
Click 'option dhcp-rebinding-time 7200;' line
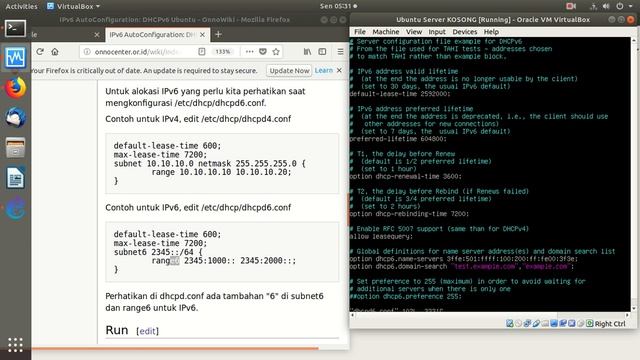[409, 214]
